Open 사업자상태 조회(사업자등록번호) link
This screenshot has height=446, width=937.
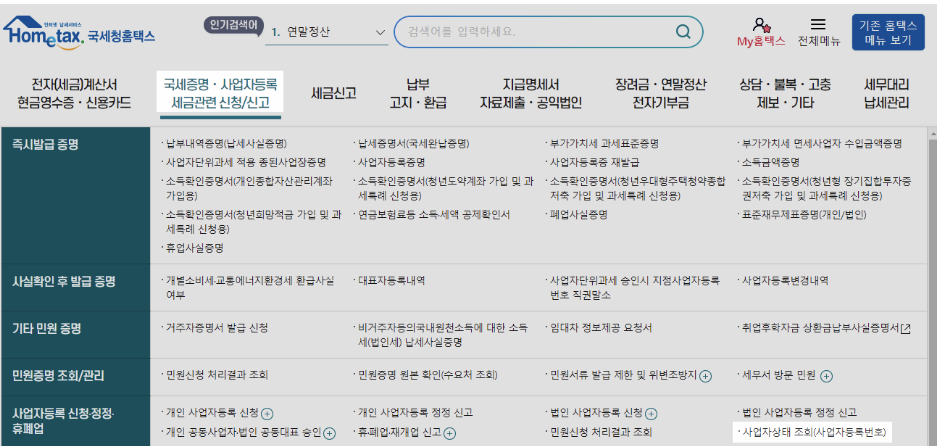813,432
